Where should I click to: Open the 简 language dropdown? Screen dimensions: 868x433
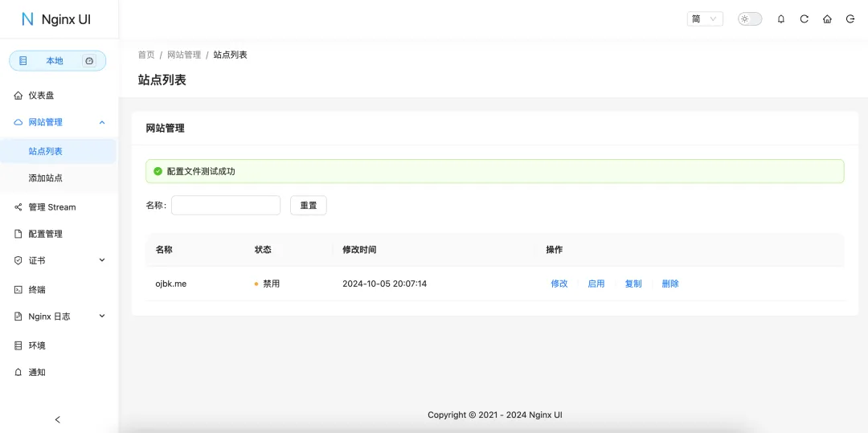[x=705, y=19]
